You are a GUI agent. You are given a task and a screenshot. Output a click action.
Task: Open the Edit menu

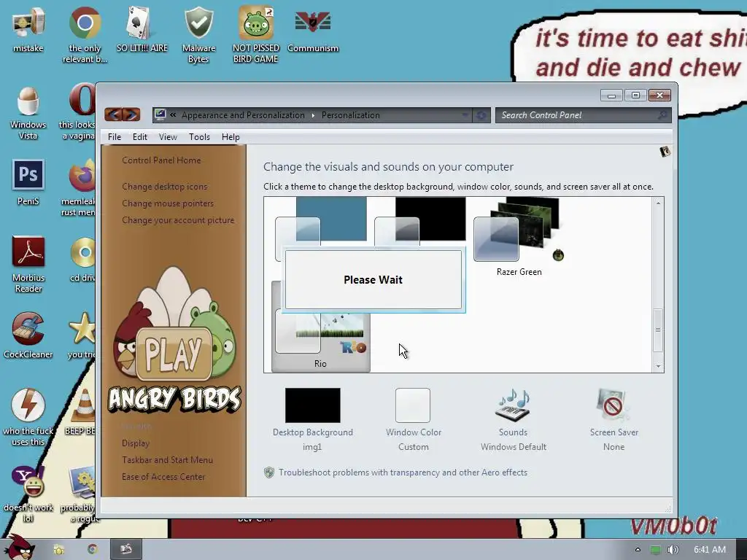pos(139,137)
